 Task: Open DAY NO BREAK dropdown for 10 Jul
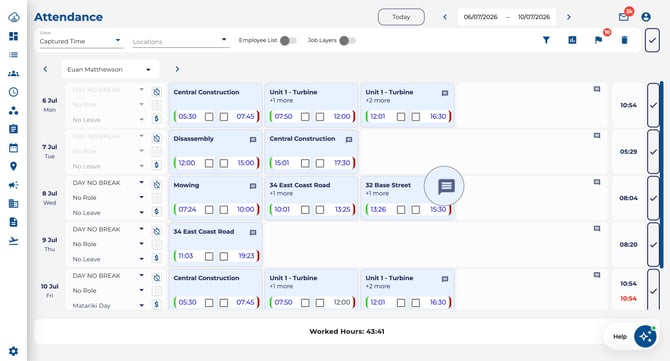[x=108, y=276]
